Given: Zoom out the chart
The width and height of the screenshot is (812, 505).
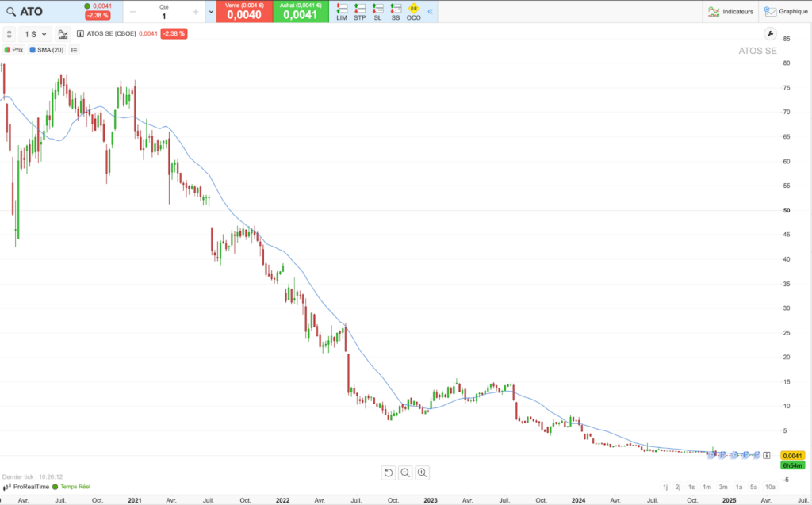Looking at the screenshot, I should coord(405,472).
